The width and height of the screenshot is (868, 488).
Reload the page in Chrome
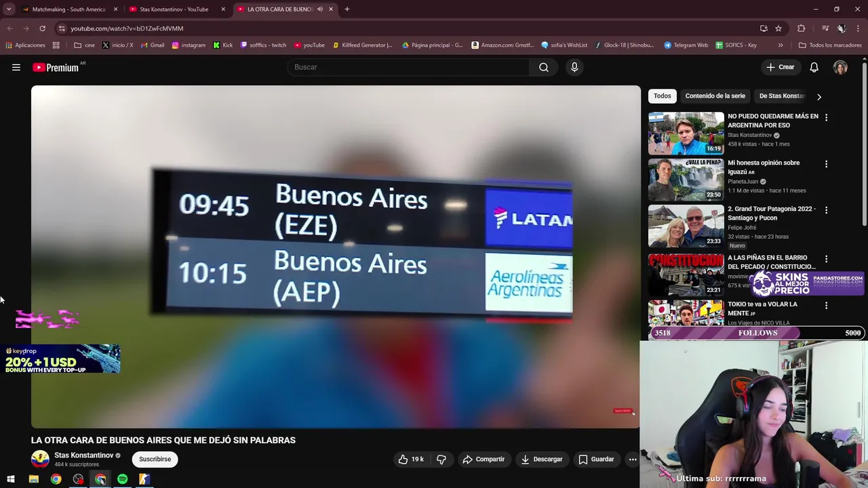(x=42, y=28)
